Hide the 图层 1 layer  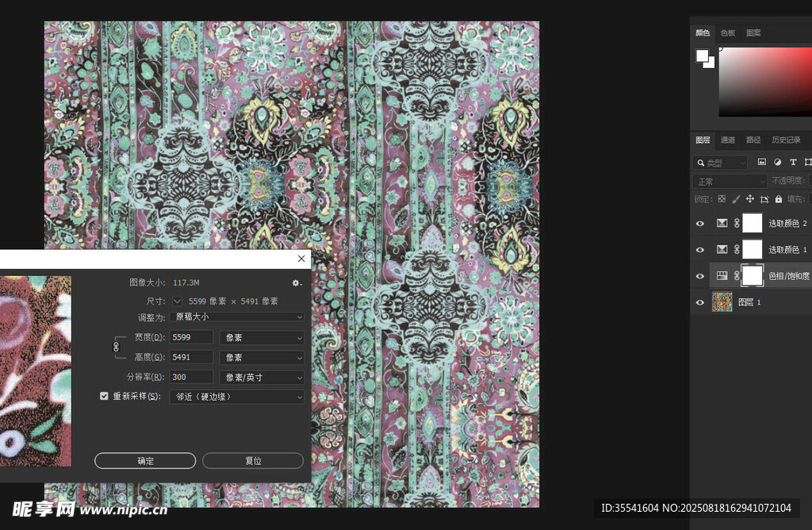point(699,302)
